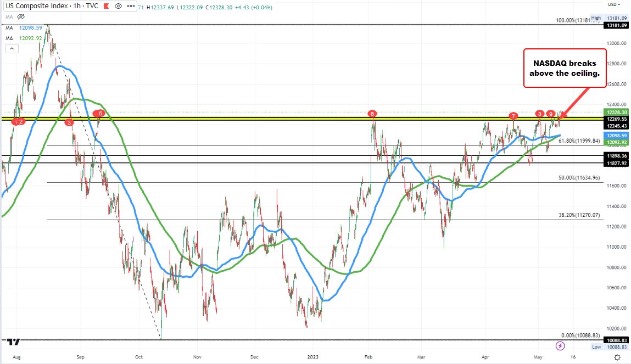Click the Nov label on the time axis
Image resolution: width=631 pixels, height=364 pixels.
click(x=197, y=357)
